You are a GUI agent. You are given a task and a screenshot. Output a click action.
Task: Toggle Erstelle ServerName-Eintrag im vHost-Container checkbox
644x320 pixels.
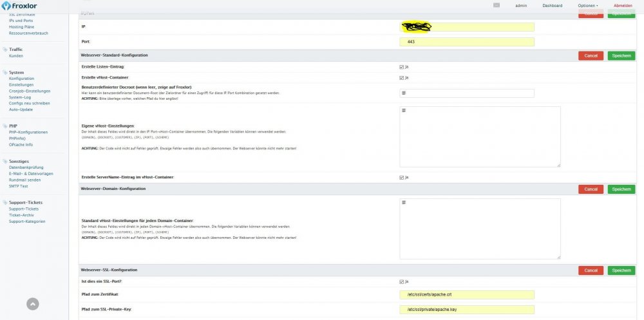[x=401, y=178]
